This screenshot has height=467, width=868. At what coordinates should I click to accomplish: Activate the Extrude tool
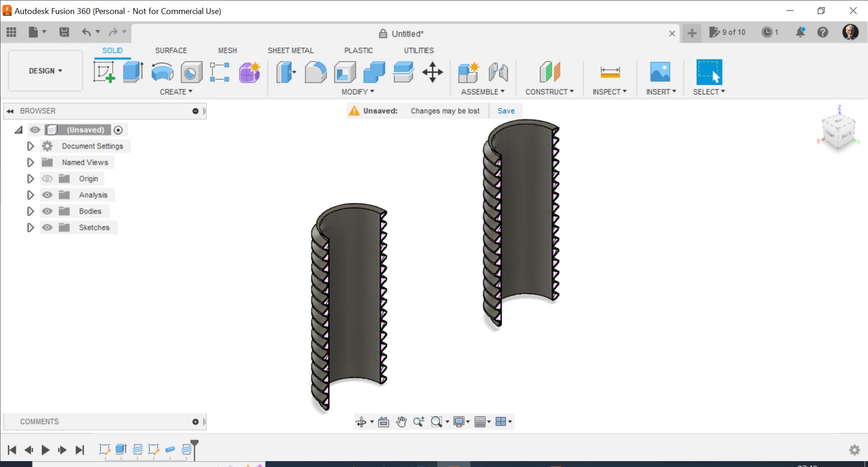pyautogui.click(x=132, y=72)
